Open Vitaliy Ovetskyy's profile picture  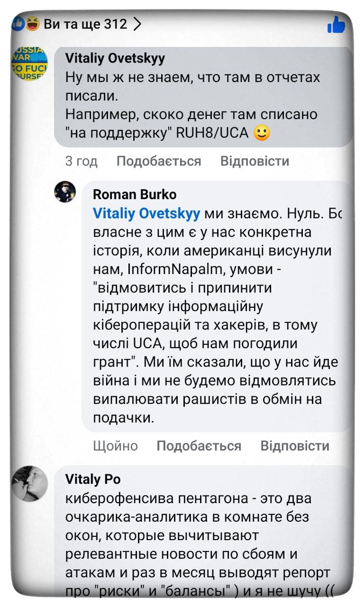(29, 64)
